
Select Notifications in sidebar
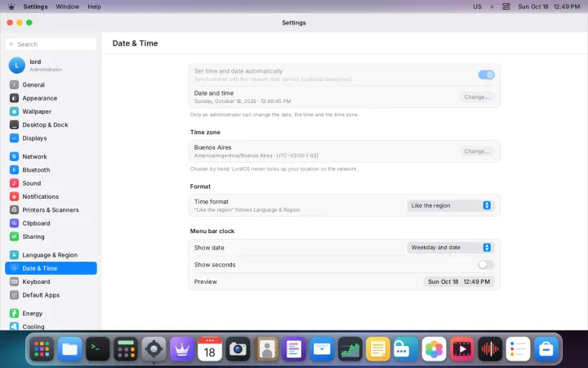(x=51, y=196)
